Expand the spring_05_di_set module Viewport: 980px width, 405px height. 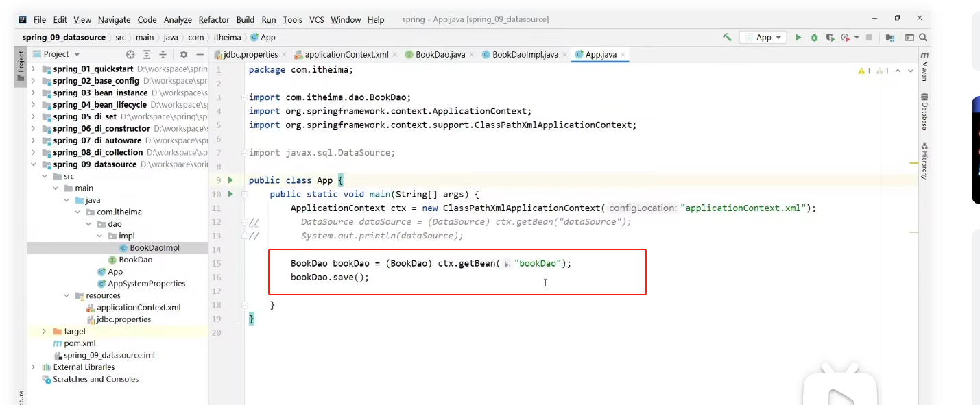tap(33, 116)
